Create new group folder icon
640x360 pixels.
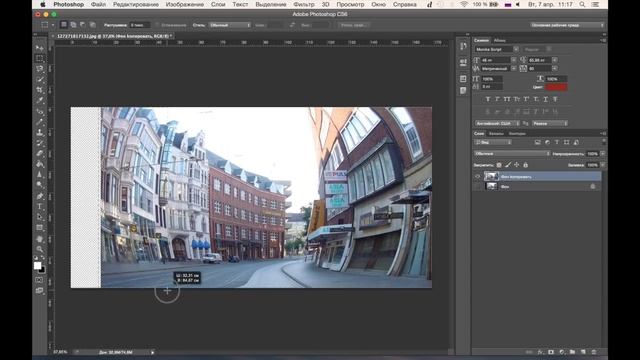573,352
